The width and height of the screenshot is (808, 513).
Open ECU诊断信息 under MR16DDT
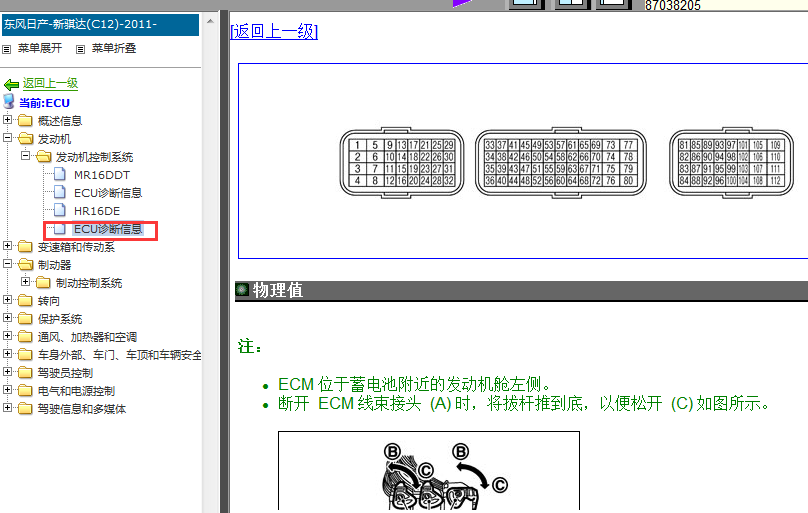[x=108, y=193]
